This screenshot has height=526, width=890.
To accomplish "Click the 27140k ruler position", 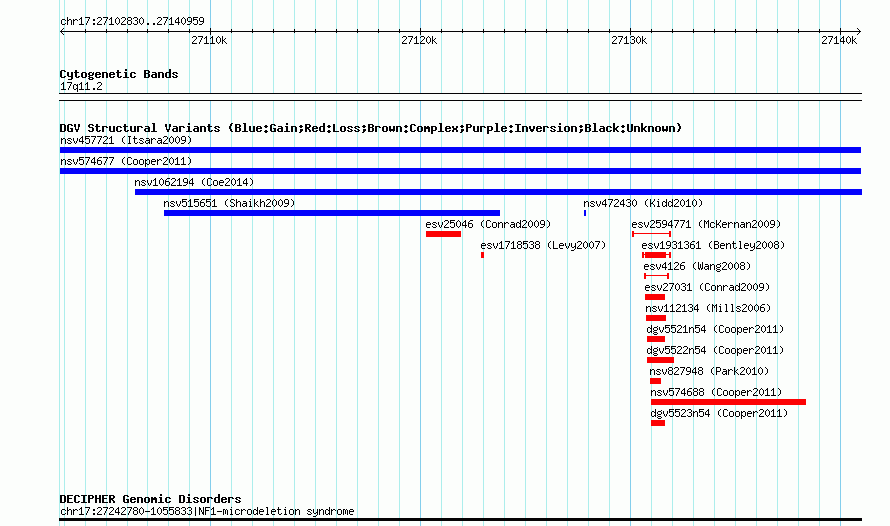I will [x=839, y=40].
